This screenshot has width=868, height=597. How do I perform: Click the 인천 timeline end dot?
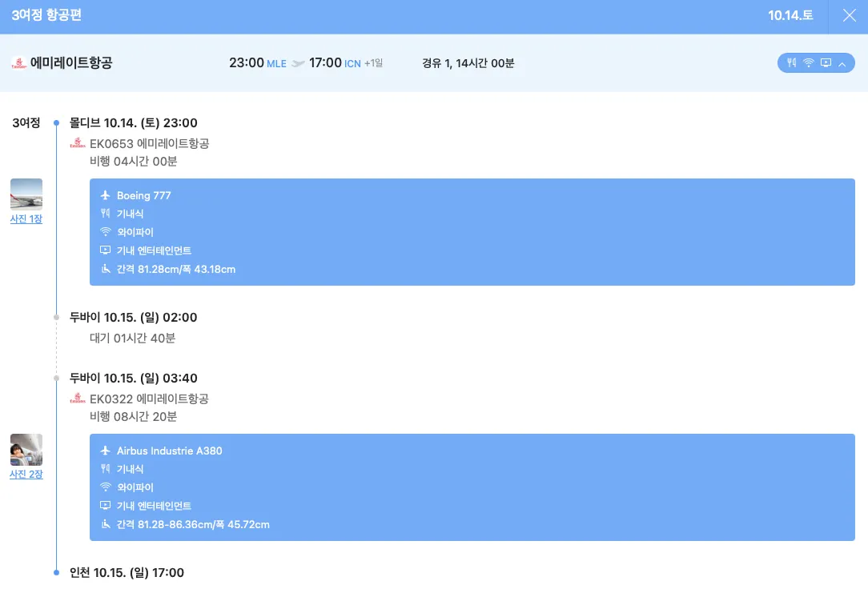(x=57, y=573)
